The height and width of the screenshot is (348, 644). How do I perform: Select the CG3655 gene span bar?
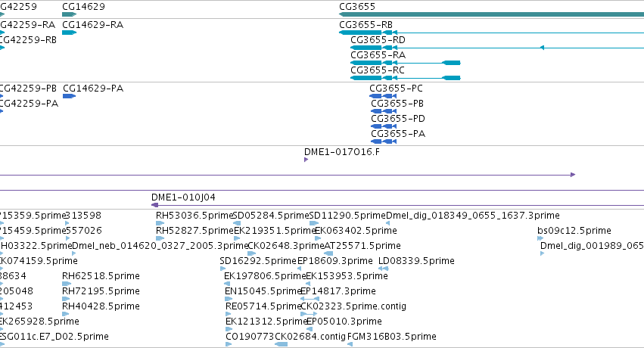pyautogui.click(x=492, y=14)
